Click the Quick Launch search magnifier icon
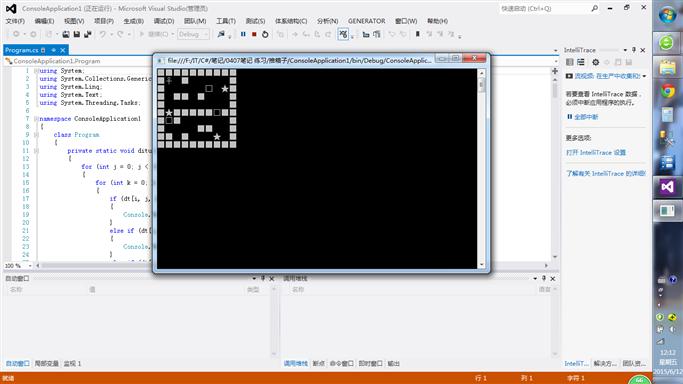This screenshot has height=384, width=683. 595,8
